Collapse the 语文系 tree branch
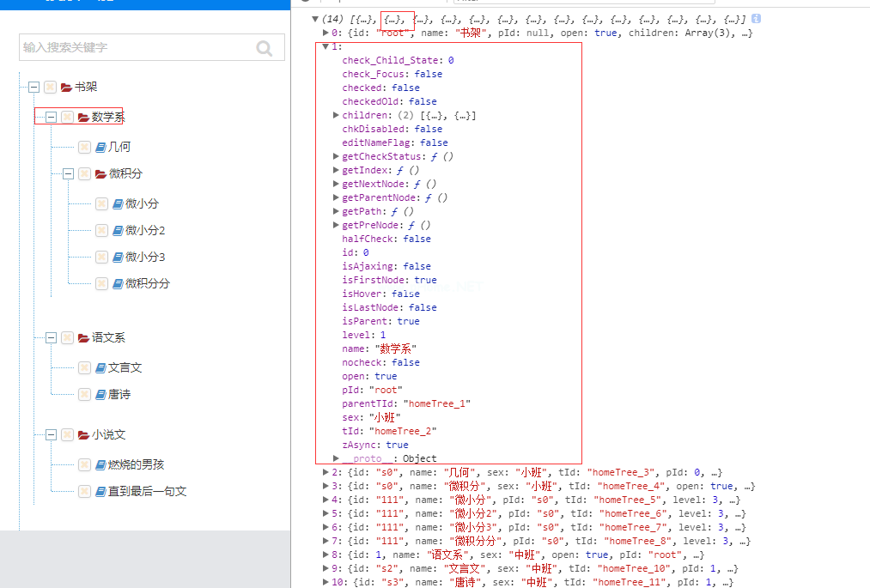The image size is (870, 588). point(51,338)
